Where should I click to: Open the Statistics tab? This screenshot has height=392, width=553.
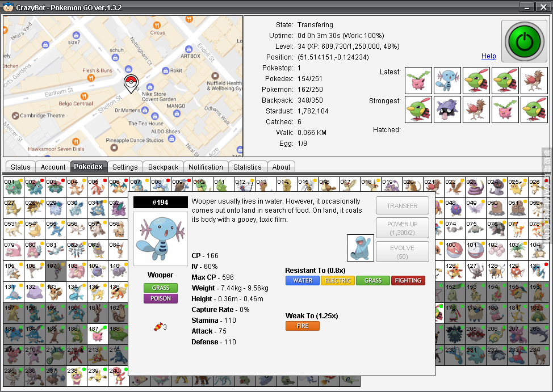point(247,167)
